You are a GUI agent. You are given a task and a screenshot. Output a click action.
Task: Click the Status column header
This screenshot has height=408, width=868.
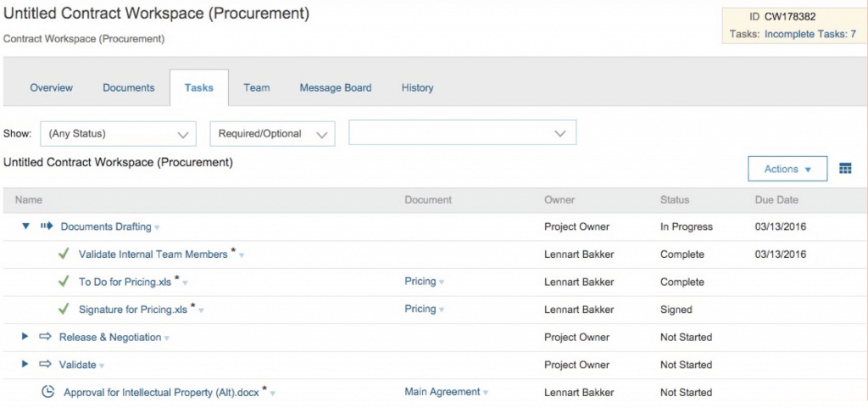[674, 200]
